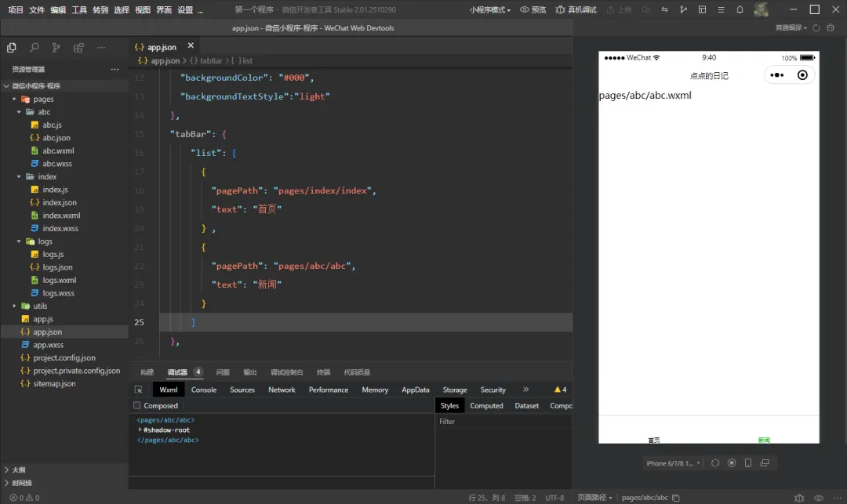Open the notification bell

(740, 9)
